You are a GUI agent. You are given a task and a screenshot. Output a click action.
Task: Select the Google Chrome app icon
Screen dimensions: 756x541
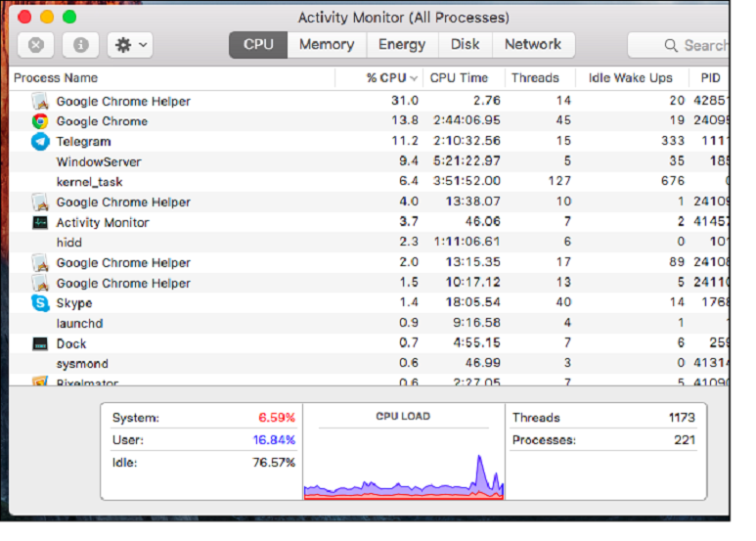(40, 121)
